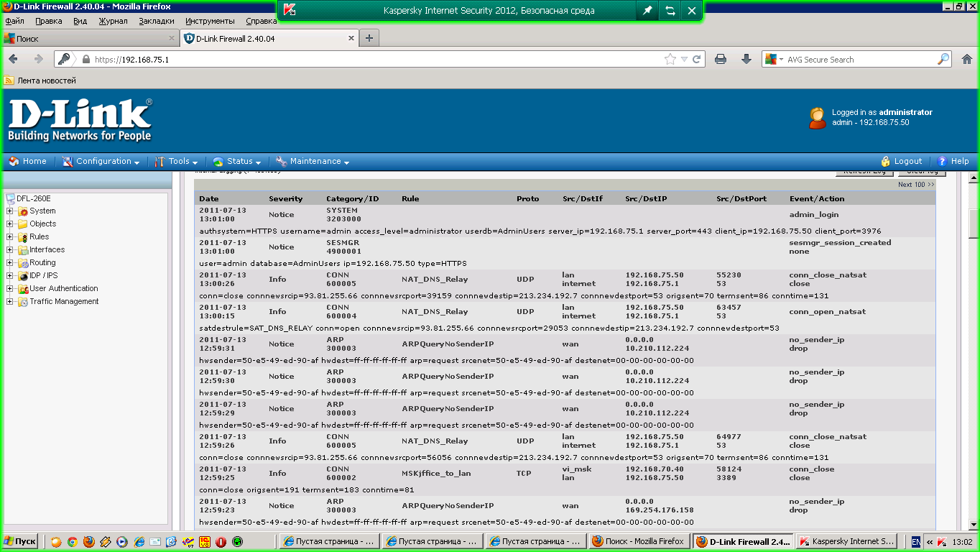Image resolution: width=980 pixels, height=552 pixels.
Task: Click the admin_login event text
Action: (x=814, y=215)
